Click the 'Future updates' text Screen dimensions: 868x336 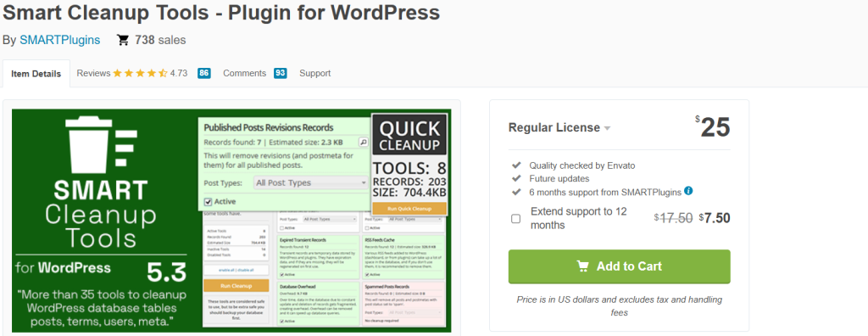pos(559,178)
